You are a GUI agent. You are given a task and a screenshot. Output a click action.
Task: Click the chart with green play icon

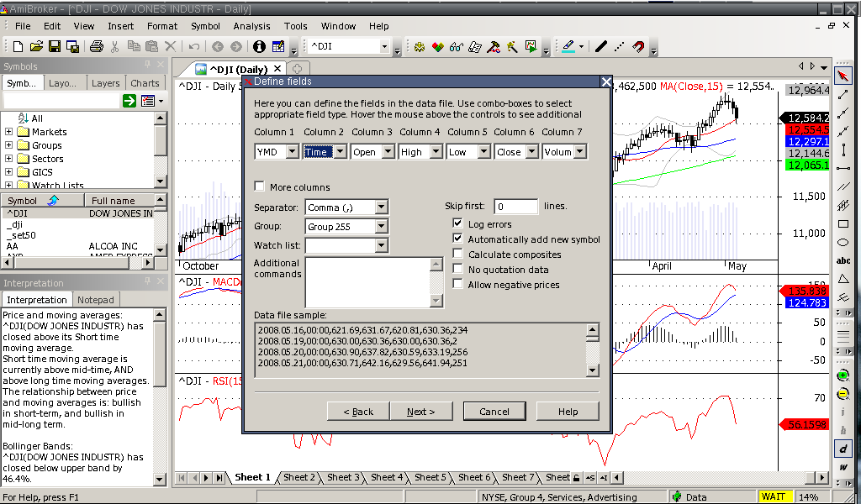click(531, 46)
